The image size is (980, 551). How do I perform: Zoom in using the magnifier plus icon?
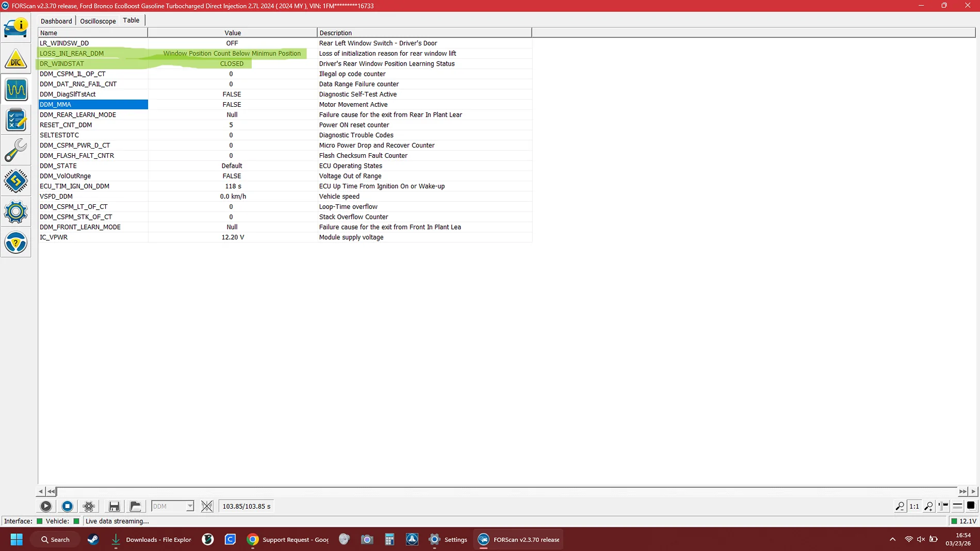928,506
